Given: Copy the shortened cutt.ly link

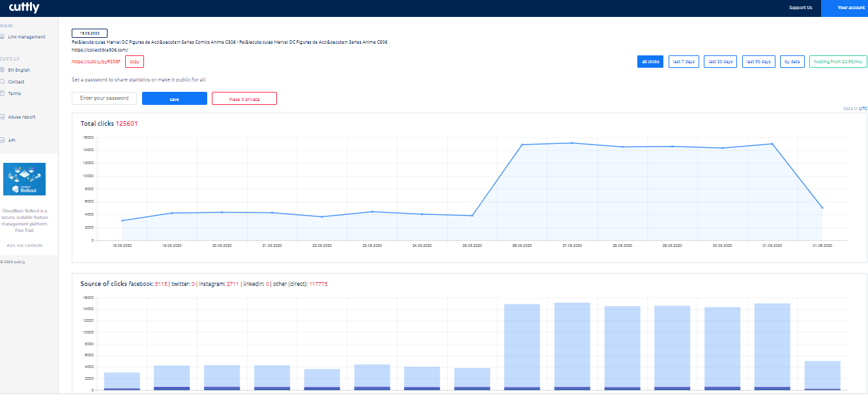Looking at the screenshot, I should pos(134,61).
